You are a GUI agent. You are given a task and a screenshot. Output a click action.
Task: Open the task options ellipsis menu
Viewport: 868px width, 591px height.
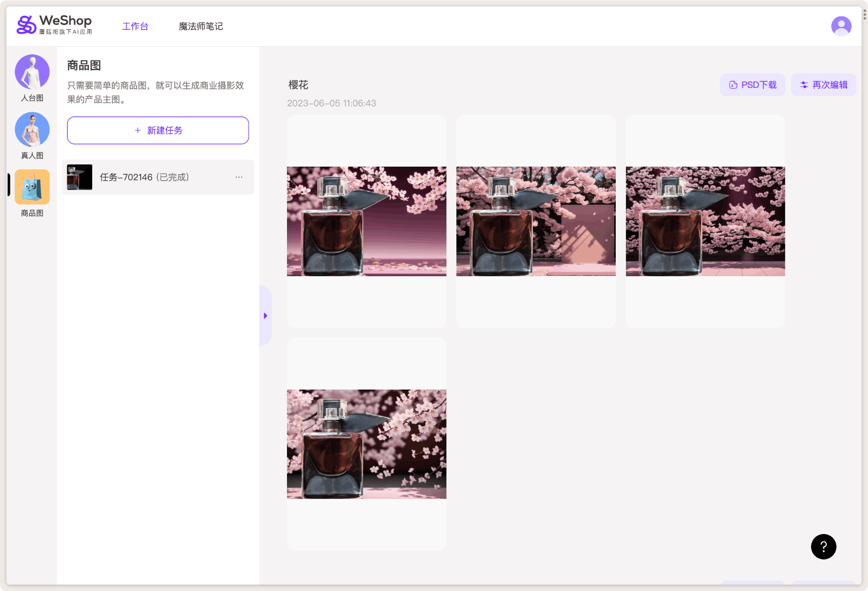(x=239, y=177)
